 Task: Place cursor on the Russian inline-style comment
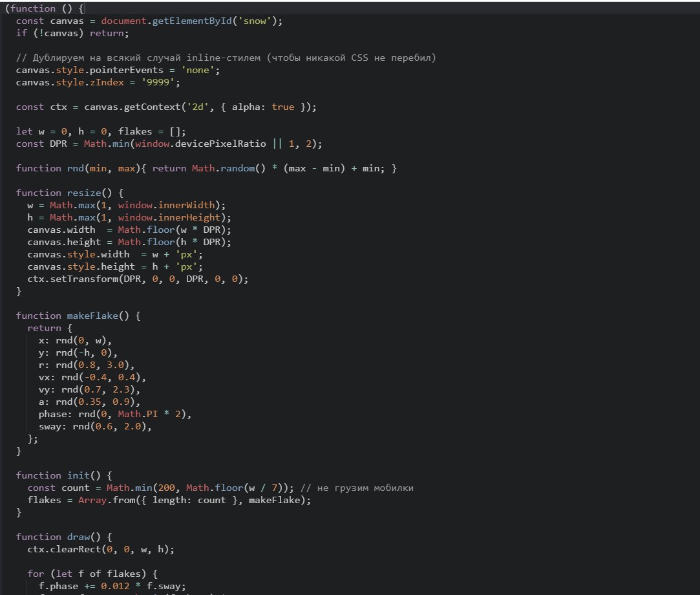pyautogui.click(x=226, y=58)
